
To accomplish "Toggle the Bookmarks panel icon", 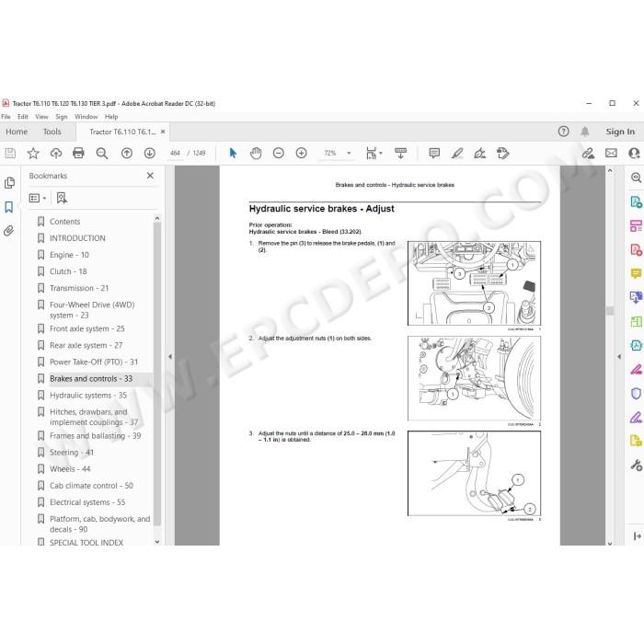I will 9,207.
